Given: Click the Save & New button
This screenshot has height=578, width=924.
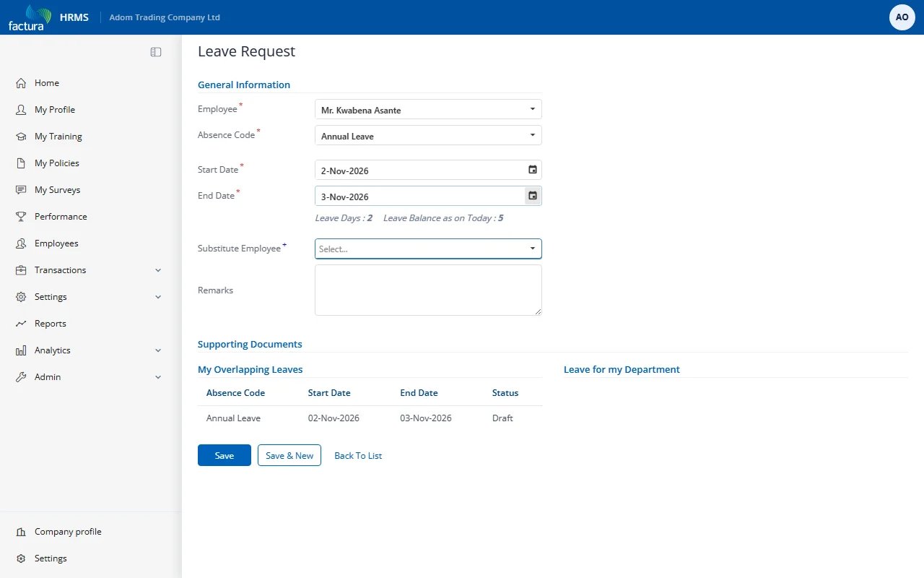Looking at the screenshot, I should pyautogui.click(x=289, y=455).
